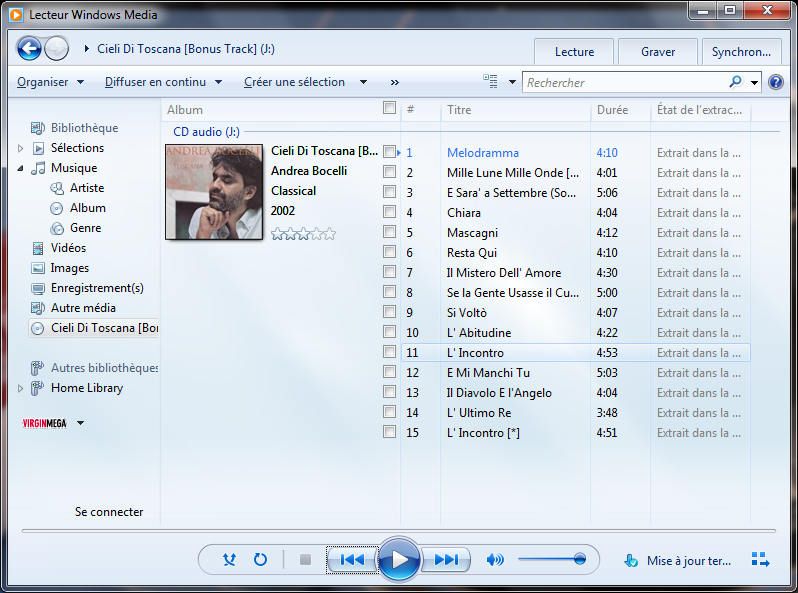This screenshot has height=593, width=798.
Task: Switch to Now Playing mode icon
Action: [x=760, y=559]
